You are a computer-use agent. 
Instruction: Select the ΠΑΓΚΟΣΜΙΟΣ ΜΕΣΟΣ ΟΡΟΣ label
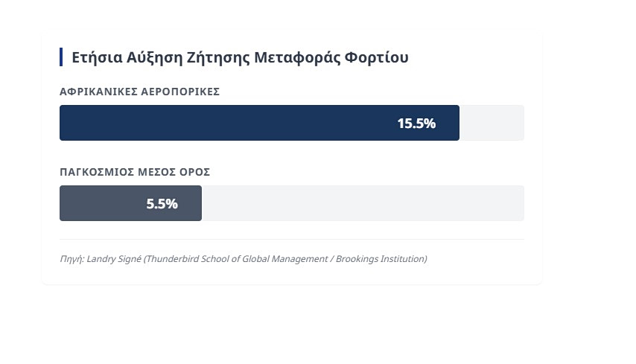tap(135, 172)
